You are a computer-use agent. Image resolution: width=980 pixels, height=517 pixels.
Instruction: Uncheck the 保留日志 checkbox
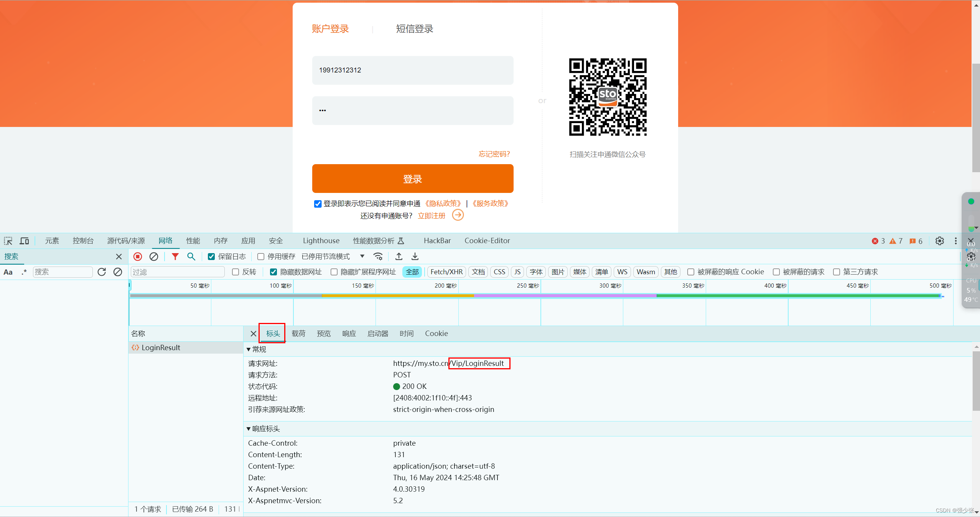pyautogui.click(x=211, y=257)
